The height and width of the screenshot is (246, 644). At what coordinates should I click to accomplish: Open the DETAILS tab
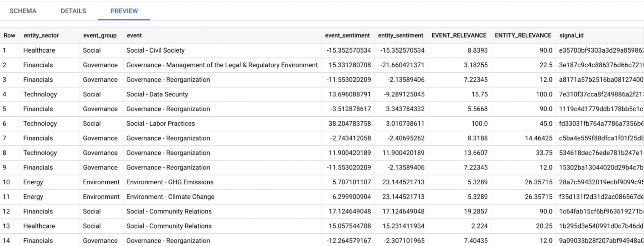73,11
